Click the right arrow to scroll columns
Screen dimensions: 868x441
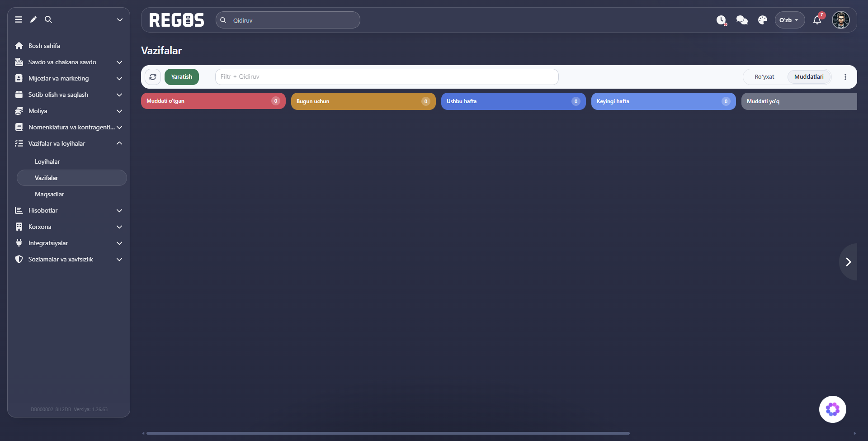click(849, 262)
